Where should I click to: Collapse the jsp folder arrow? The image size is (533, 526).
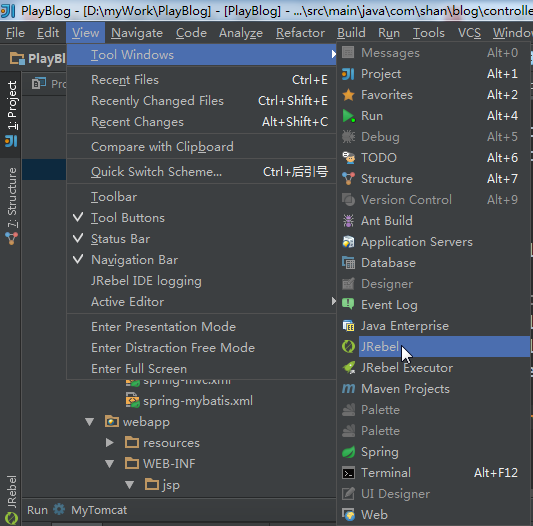(x=130, y=485)
